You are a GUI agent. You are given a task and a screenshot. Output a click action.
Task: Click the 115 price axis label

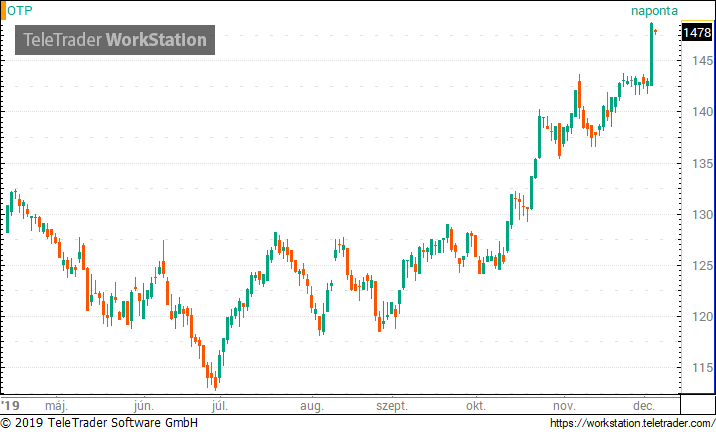click(702, 368)
